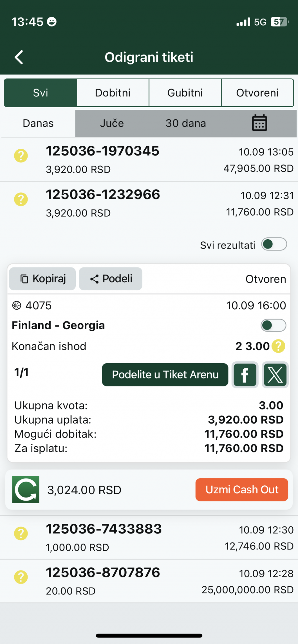Copy the ticket with Kopiraj
The height and width of the screenshot is (644, 298).
[43, 279]
